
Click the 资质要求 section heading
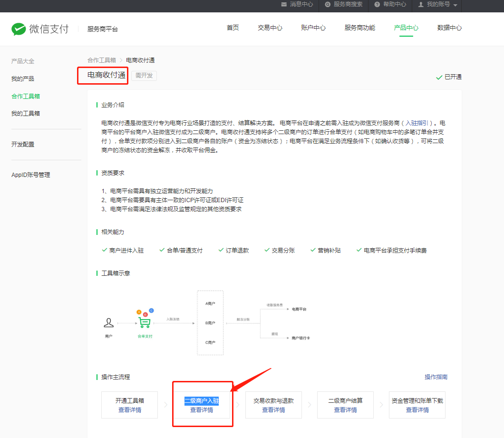pos(113,173)
